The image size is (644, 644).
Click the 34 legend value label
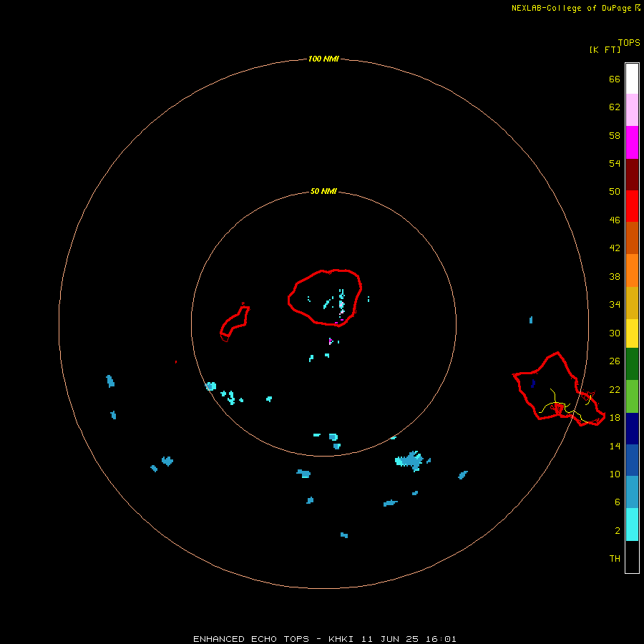[x=615, y=305]
